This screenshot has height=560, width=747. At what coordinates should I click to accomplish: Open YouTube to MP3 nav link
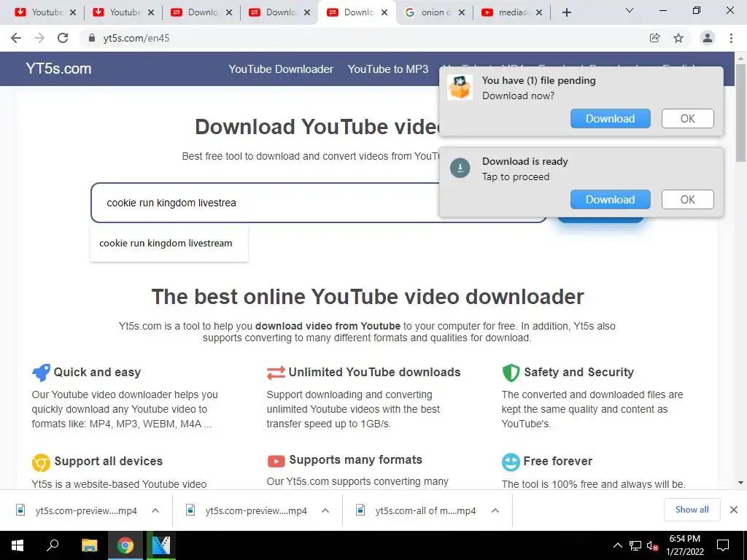[x=388, y=69]
